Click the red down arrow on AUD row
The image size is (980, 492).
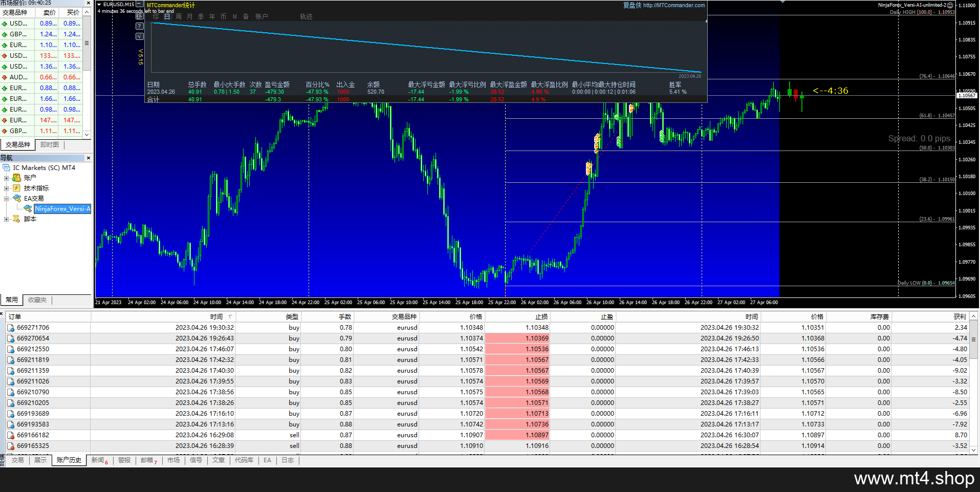point(5,77)
